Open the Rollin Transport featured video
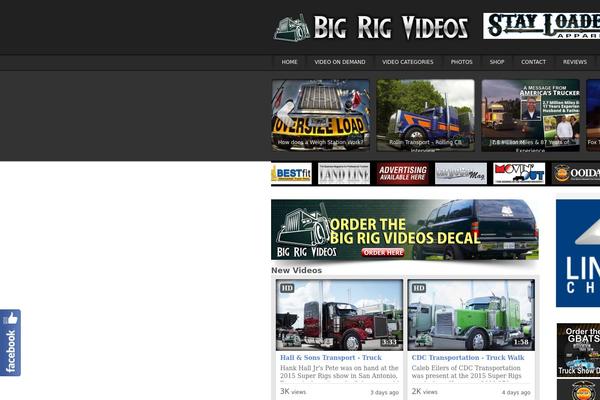 (426, 115)
